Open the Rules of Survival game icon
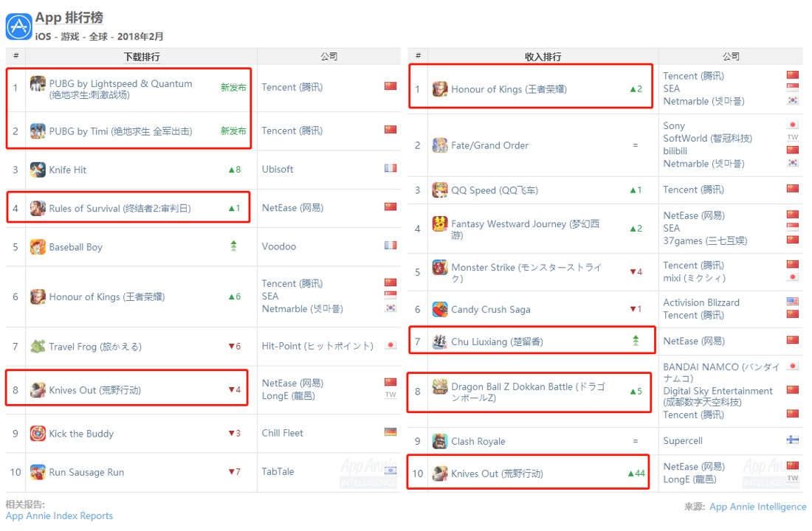This screenshot has width=812, height=531. (x=38, y=208)
